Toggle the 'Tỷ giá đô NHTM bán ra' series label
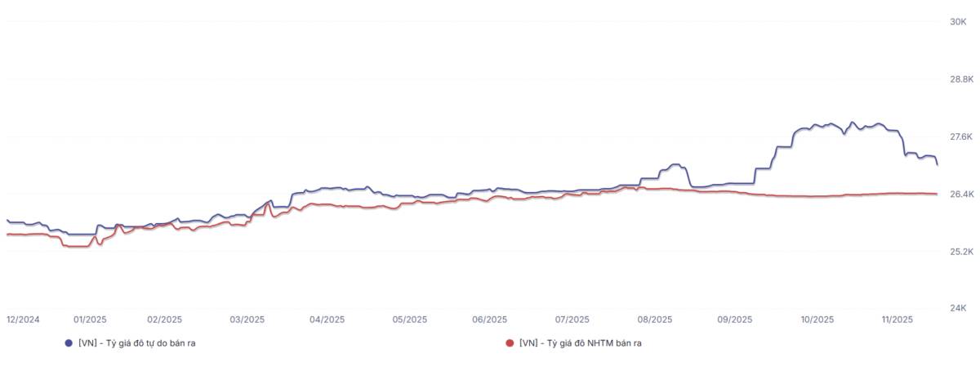This screenshot has height=376, width=980. [x=580, y=343]
